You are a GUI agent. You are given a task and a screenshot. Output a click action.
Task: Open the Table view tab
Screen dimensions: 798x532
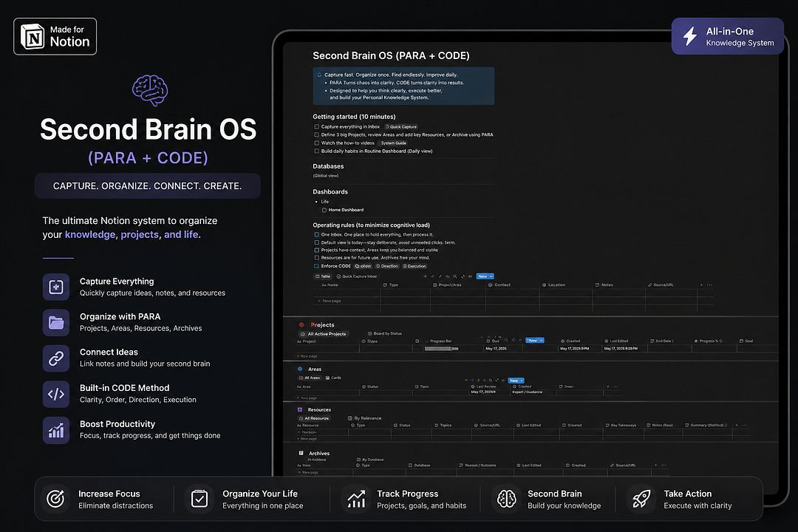pyautogui.click(x=323, y=276)
